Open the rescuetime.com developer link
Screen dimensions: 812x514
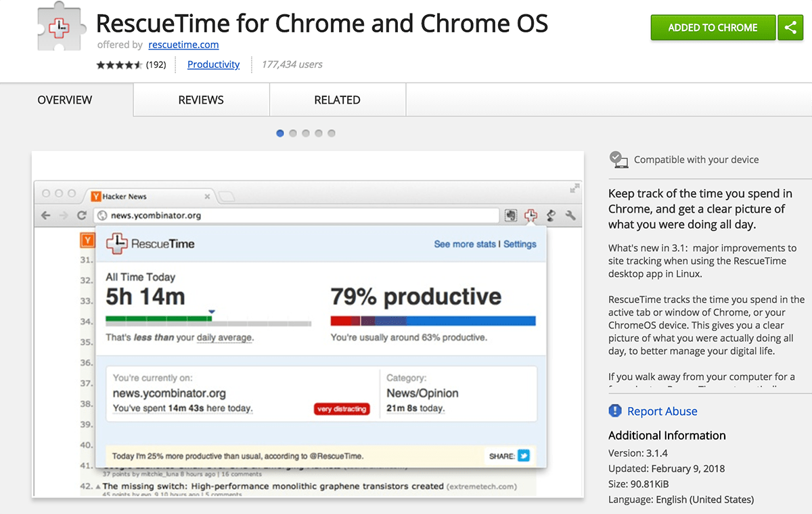tap(183, 45)
